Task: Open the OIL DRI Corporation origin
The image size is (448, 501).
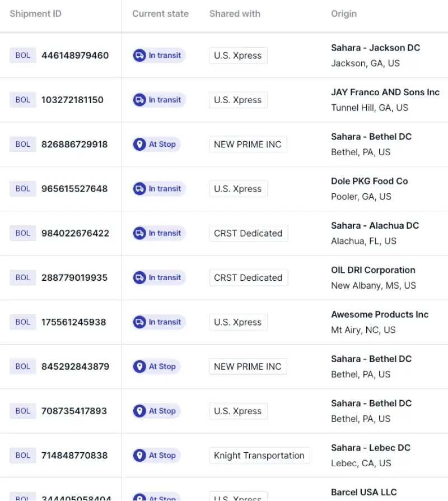Action: click(373, 270)
